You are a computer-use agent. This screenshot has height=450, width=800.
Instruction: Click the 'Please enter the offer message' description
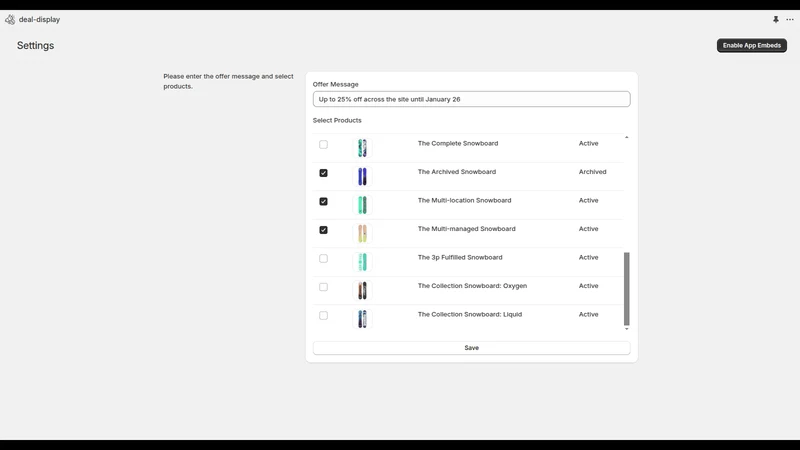click(x=228, y=81)
